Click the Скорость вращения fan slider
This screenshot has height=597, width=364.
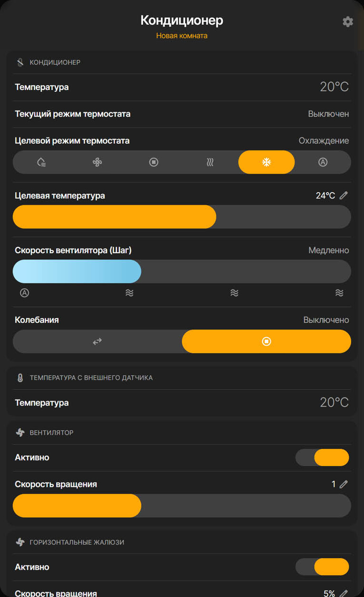tap(182, 505)
